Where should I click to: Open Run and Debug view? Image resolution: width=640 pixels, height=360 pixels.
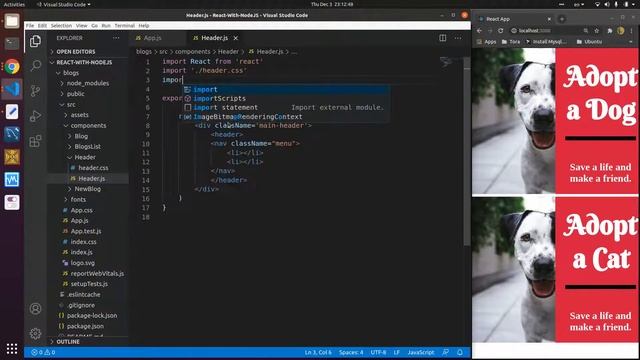[36, 116]
